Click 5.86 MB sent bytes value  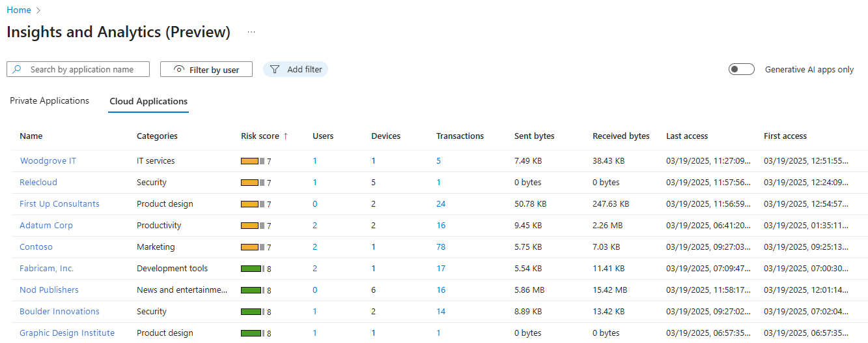(x=528, y=290)
